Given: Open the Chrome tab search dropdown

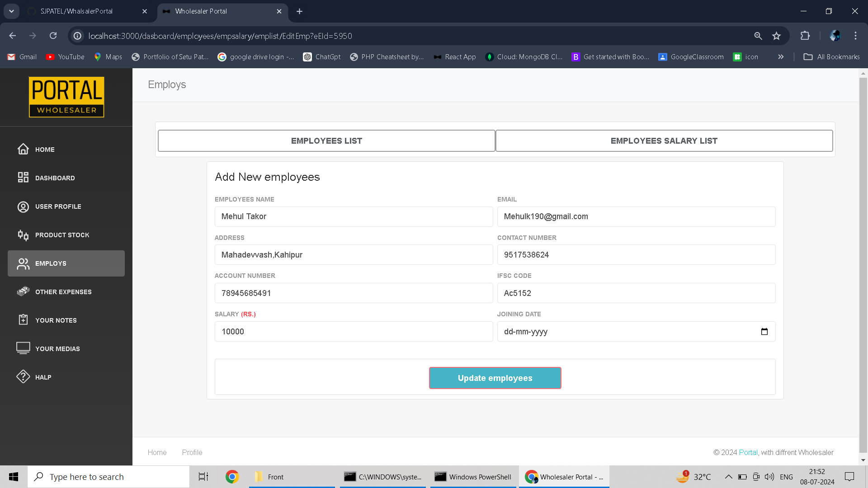Looking at the screenshot, I should [x=11, y=11].
